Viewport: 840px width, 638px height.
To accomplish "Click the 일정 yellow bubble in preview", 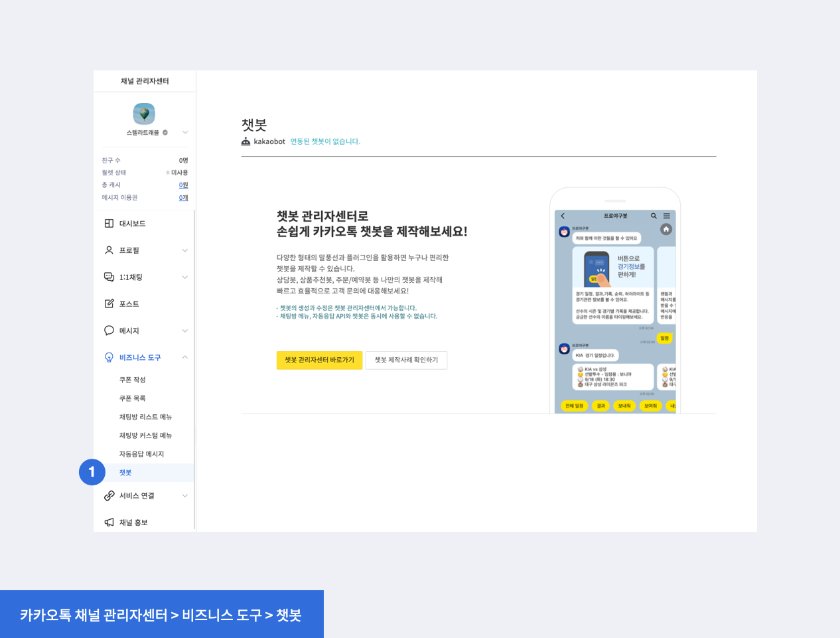I will [x=665, y=338].
